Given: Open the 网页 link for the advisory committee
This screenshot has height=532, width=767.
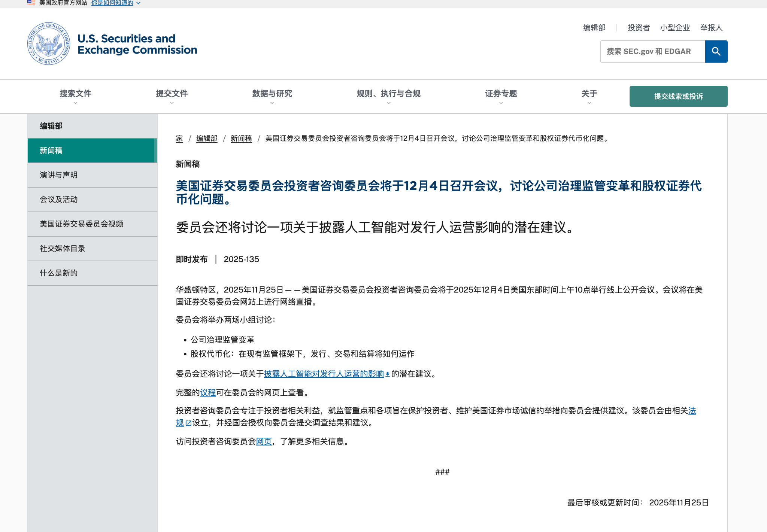Looking at the screenshot, I should coord(264,442).
